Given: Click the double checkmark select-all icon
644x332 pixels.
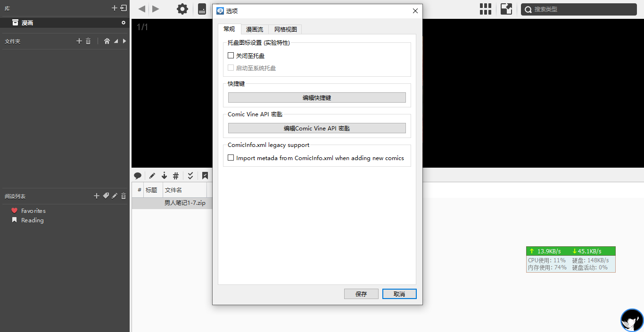Looking at the screenshot, I should (x=190, y=176).
